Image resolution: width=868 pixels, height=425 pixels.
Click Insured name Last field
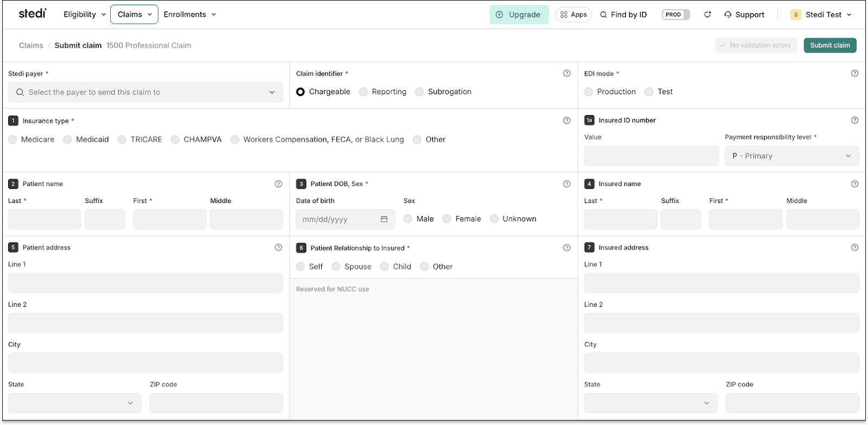(621, 219)
